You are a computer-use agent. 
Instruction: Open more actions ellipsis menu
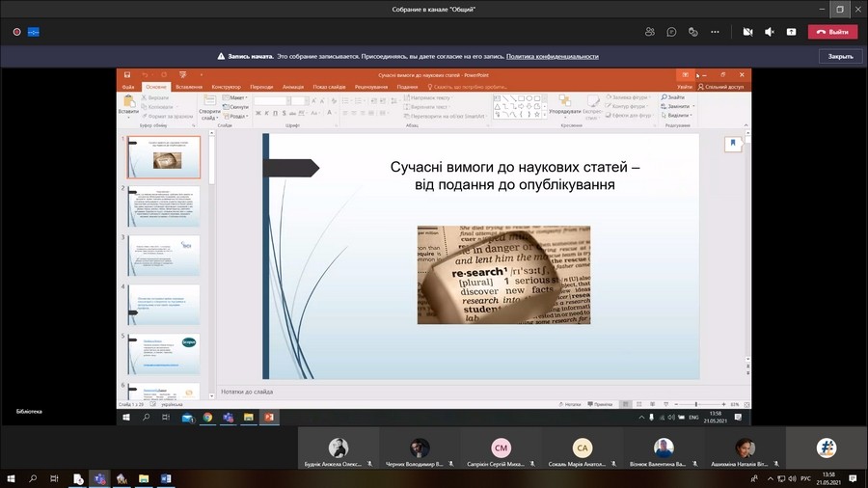coord(715,32)
